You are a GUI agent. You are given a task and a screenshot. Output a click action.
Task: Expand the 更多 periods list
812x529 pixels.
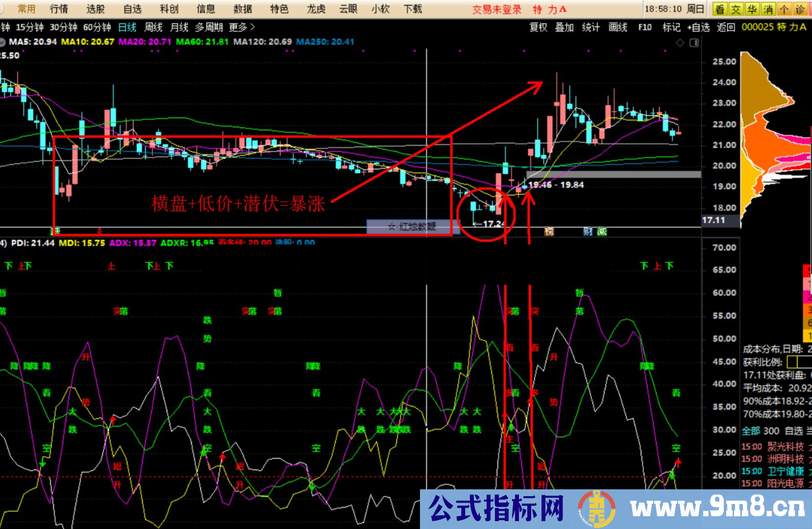(241, 28)
